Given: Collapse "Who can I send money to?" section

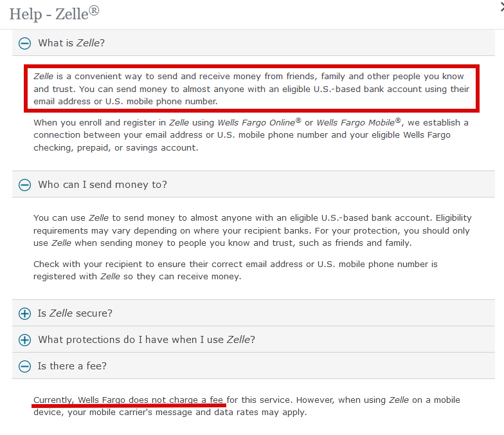Looking at the screenshot, I should 253,184.
